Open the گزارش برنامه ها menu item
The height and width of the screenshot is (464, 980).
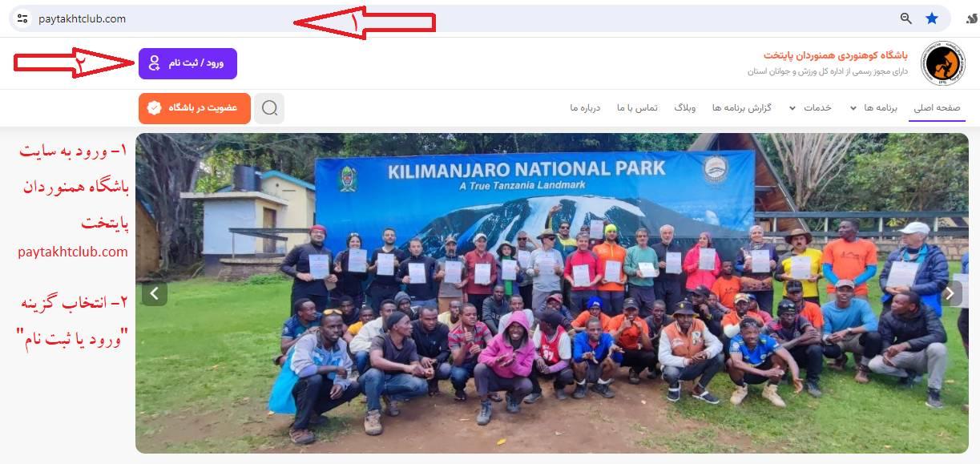(742, 108)
